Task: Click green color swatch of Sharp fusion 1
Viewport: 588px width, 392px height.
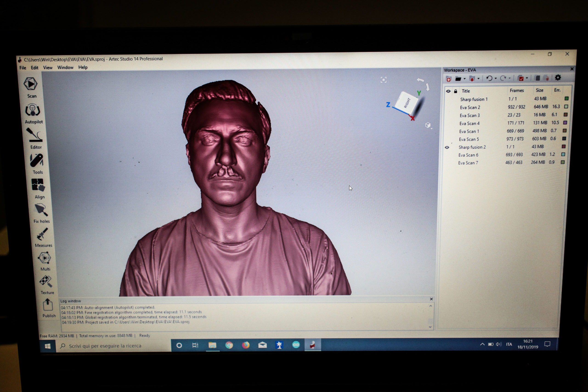Action: [x=566, y=99]
